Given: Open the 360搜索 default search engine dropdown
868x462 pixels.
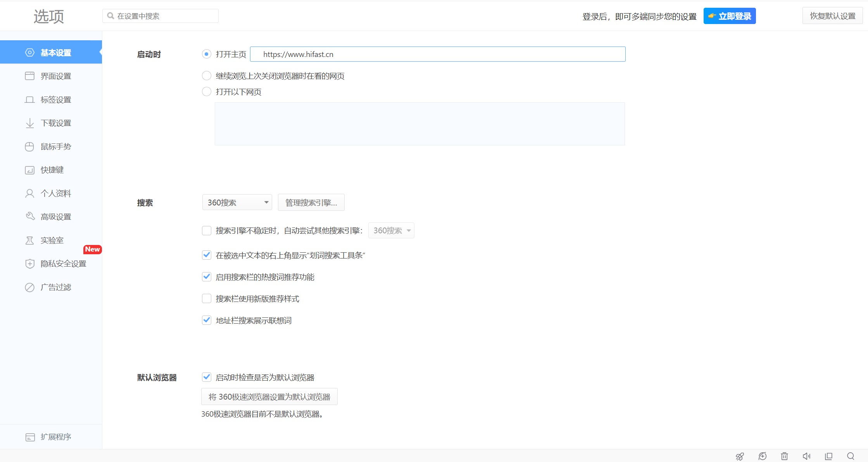Looking at the screenshot, I should (237, 202).
